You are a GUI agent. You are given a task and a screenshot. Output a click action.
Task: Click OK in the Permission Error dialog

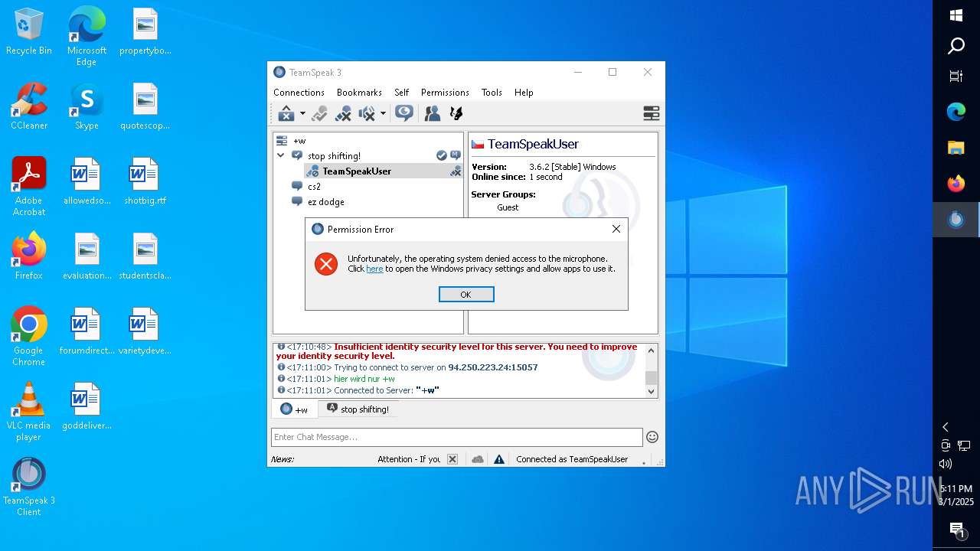tap(466, 295)
